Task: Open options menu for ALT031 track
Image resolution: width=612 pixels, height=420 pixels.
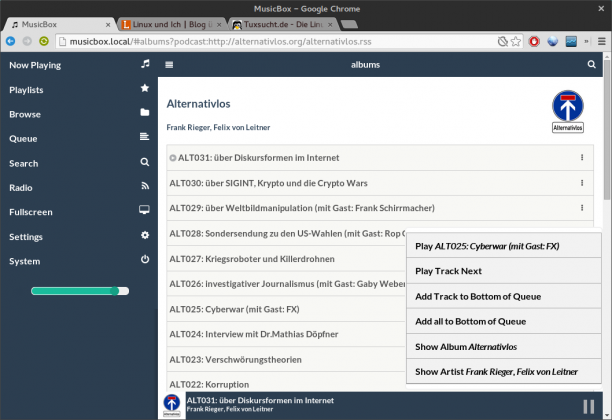Action: click(582, 158)
